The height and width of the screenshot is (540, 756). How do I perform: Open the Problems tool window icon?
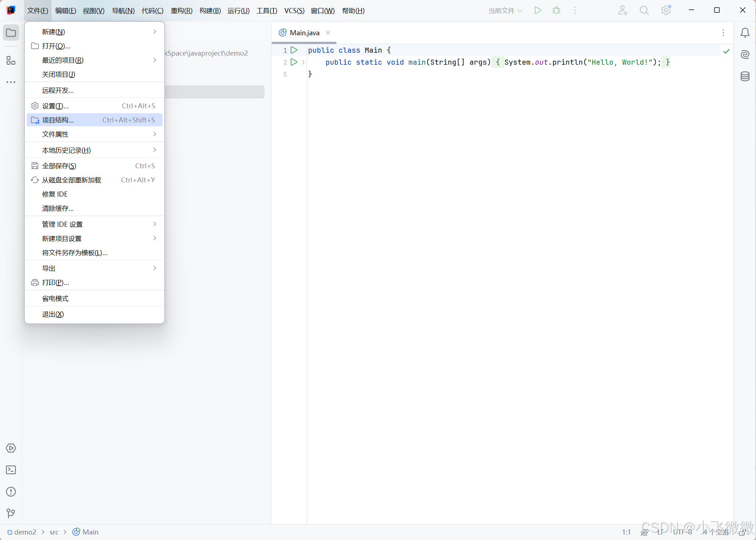11,492
